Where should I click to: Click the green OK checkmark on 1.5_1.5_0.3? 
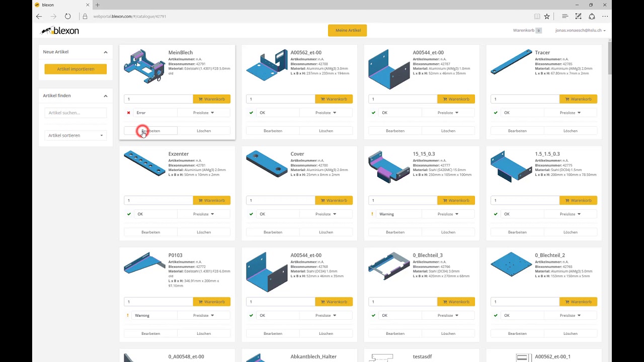(x=496, y=214)
